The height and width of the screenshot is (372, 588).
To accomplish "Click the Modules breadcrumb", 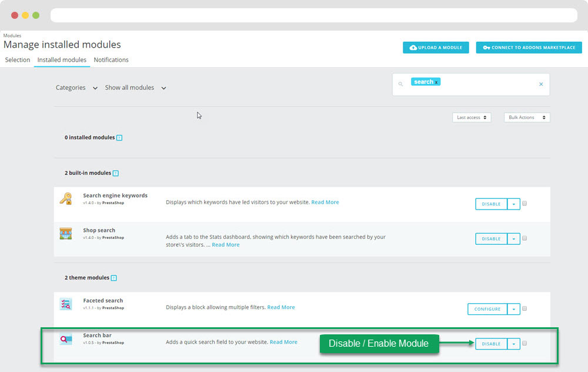I will point(12,36).
